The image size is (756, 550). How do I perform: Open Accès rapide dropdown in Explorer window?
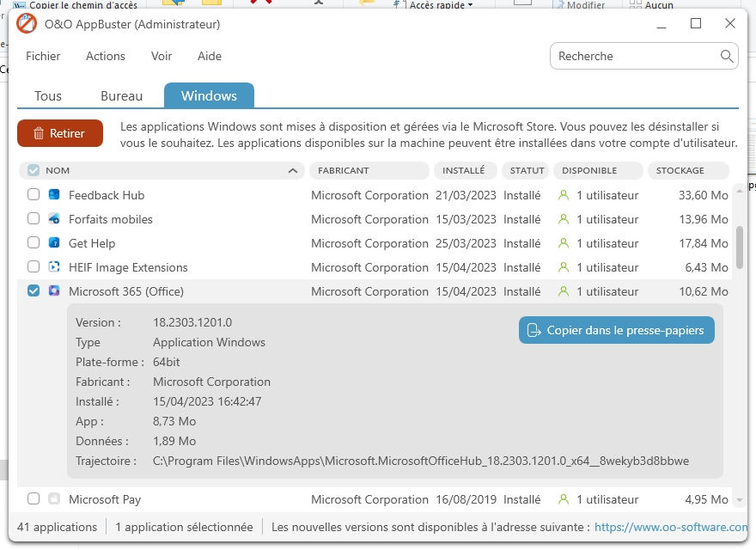click(x=442, y=5)
